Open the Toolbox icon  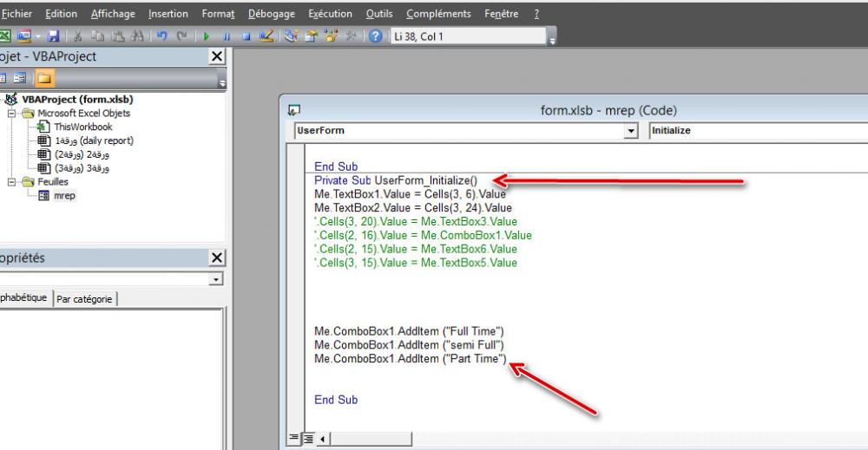click(x=351, y=36)
